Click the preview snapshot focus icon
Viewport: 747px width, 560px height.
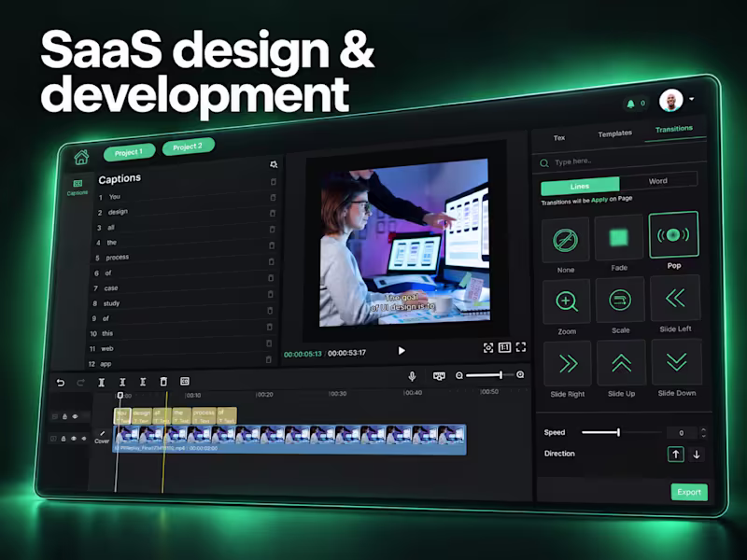pyautogui.click(x=488, y=348)
